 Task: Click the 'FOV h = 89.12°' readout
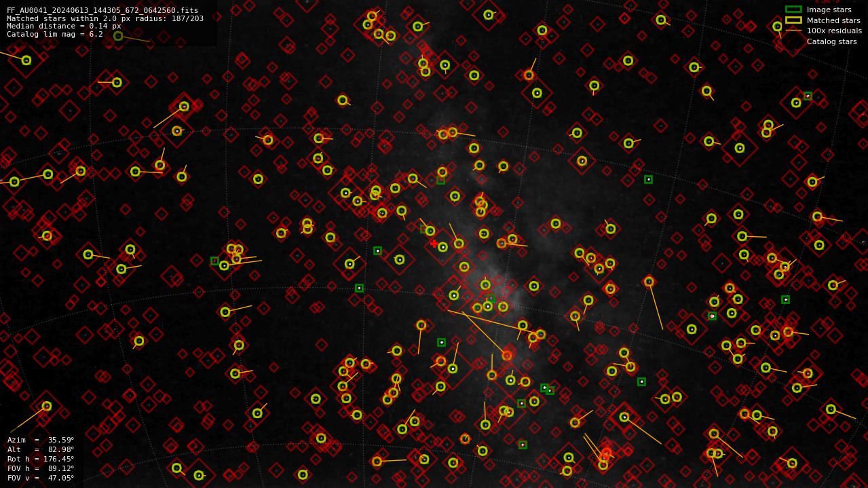41,469
